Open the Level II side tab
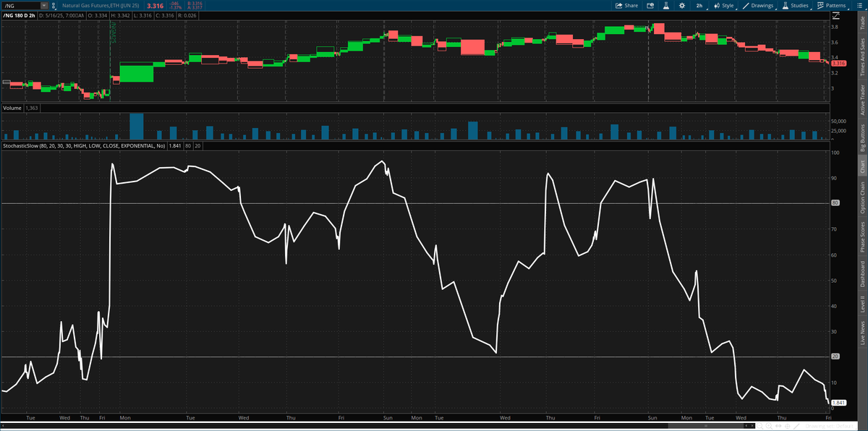The height and width of the screenshot is (431, 868). 861,304
